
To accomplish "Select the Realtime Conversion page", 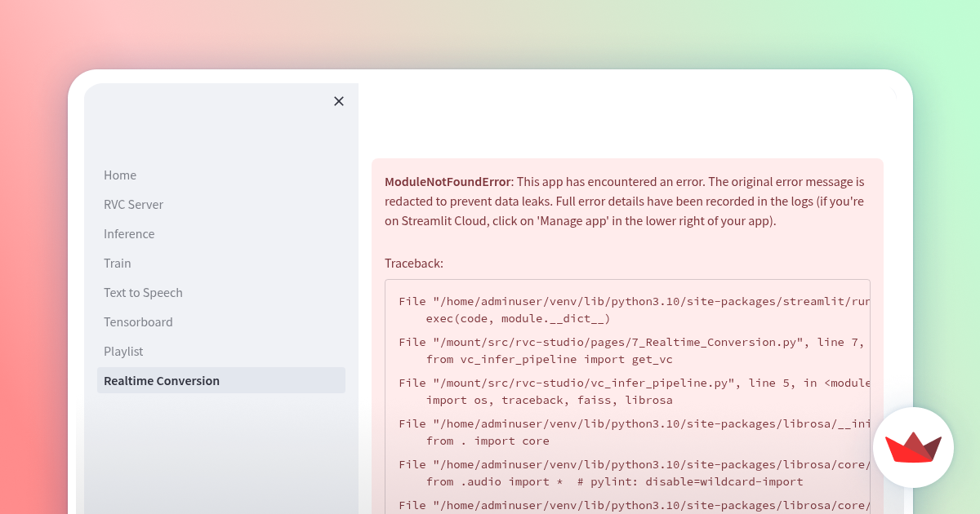I will click(x=221, y=381).
